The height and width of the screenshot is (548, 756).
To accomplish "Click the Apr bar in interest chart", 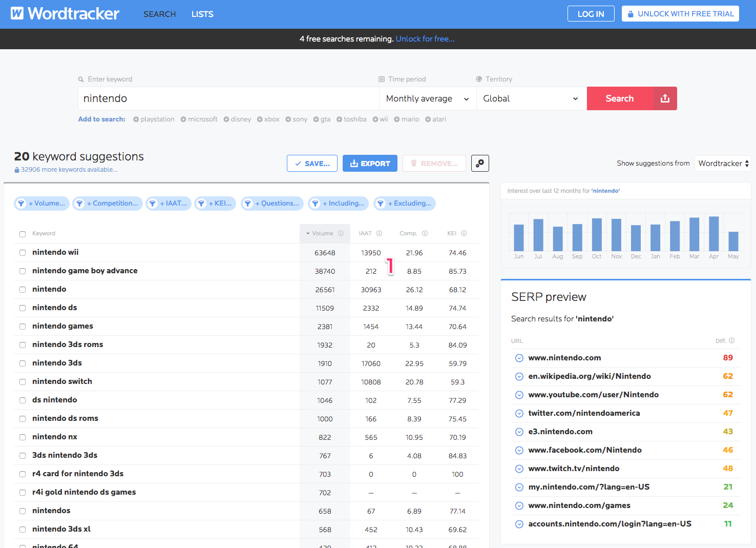I will point(713,234).
